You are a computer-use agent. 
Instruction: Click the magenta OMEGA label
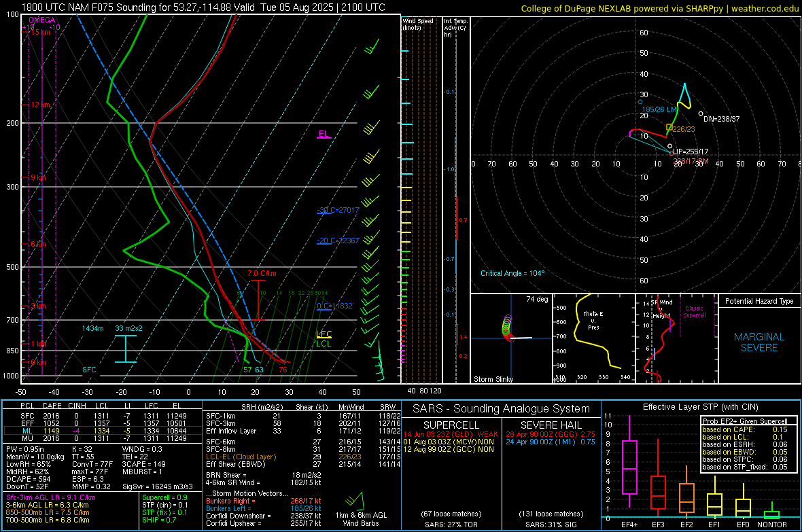click(x=42, y=20)
